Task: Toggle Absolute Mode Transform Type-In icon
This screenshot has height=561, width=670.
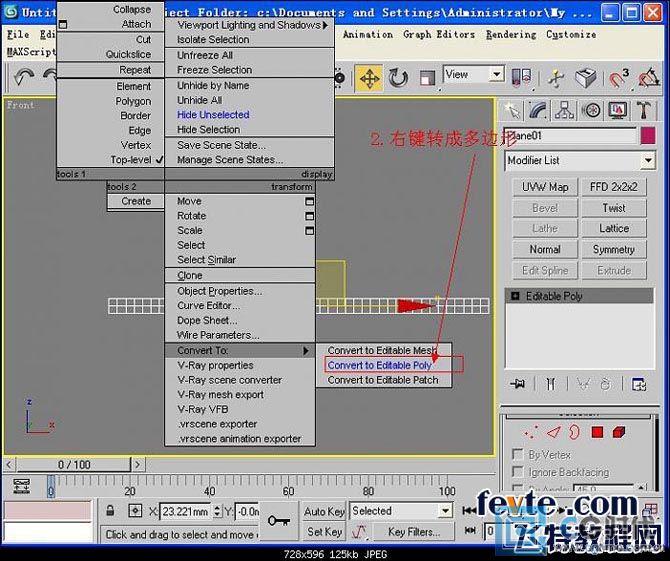Action: (x=135, y=511)
